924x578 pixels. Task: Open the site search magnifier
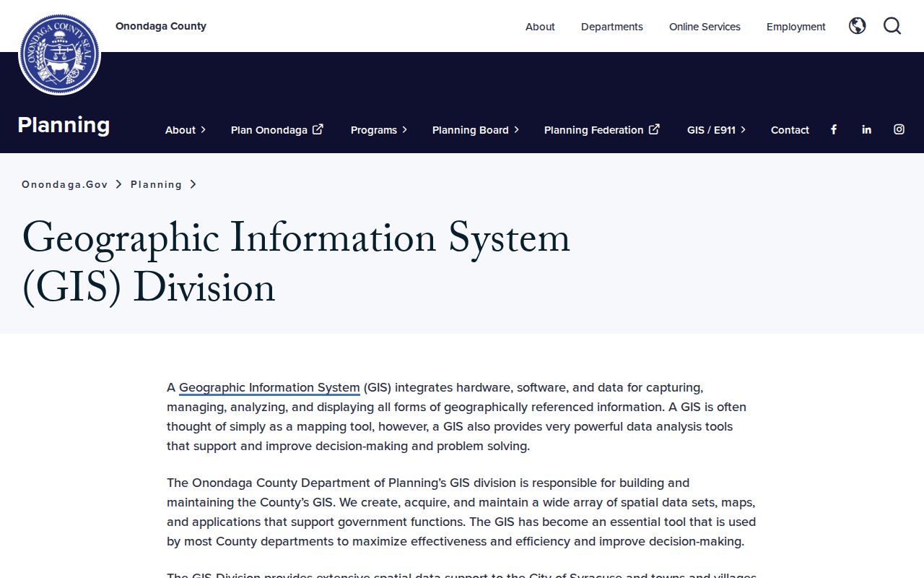pos(892,26)
